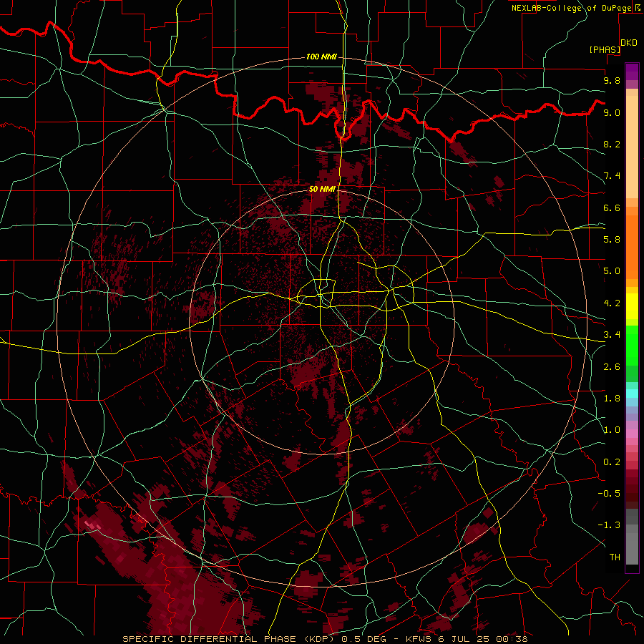Viewport: 644px width, 644px height.
Task: Click the NEXLAB-College of DuPage credit text
Action: click(x=572, y=8)
